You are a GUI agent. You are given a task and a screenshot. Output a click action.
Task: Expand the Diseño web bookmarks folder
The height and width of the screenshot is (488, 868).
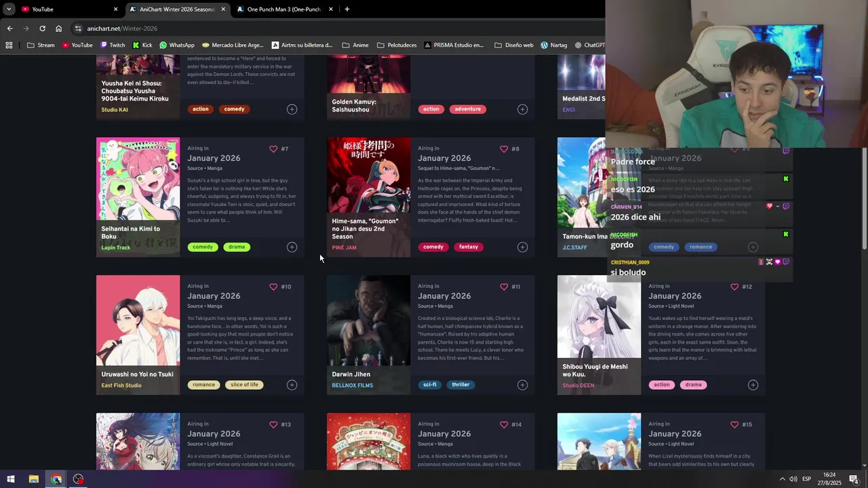point(514,45)
